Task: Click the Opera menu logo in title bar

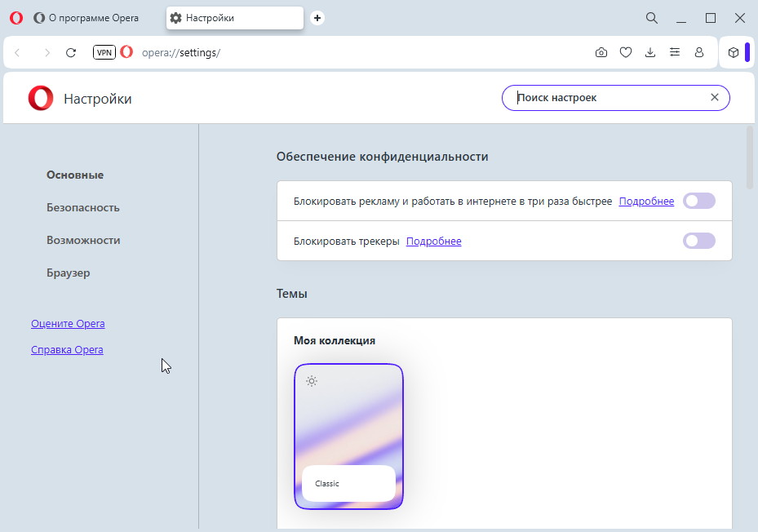Action: point(16,19)
